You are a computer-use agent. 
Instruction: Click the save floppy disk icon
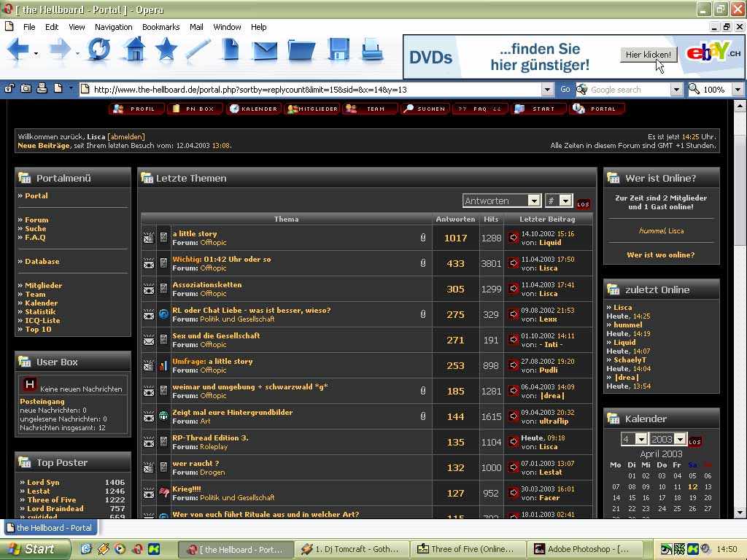[338, 50]
